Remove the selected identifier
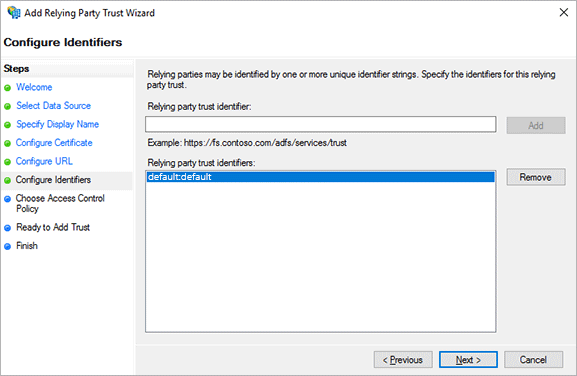Viewport: 577px width, 376px height. click(x=536, y=177)
